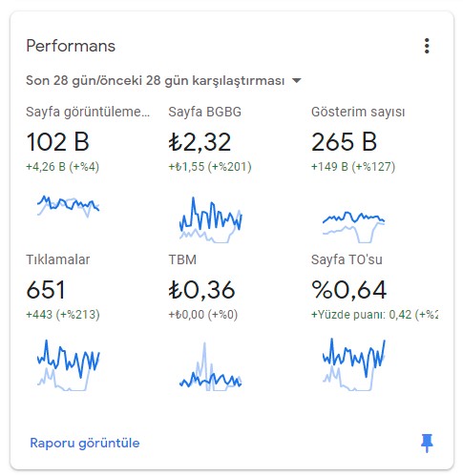Open the Tıklamalar sparkline chart
This screenshot has width=463, height=476.
click(x=68, y=365)
